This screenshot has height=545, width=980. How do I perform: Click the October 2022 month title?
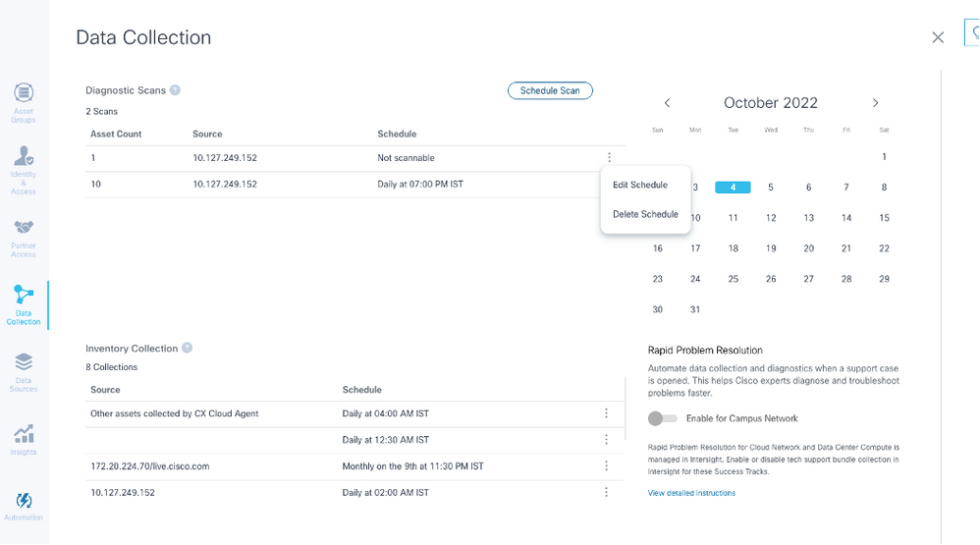771,102
